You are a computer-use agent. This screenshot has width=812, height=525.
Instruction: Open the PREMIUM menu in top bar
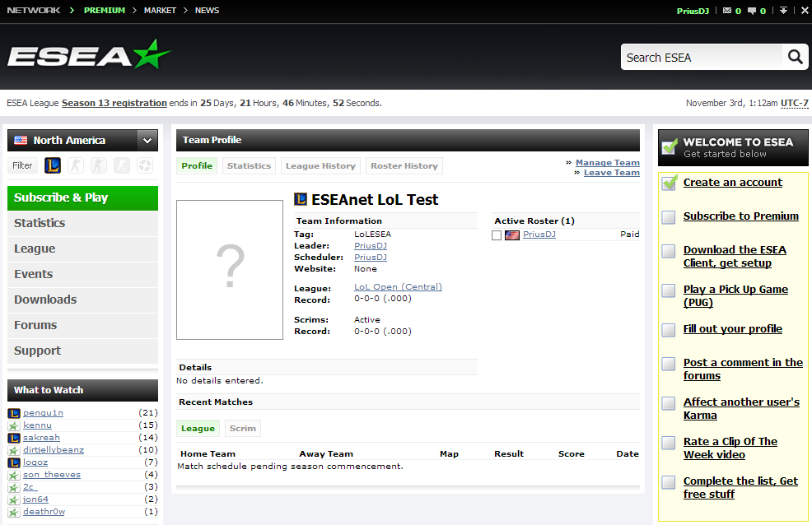[x=105, y=11]
